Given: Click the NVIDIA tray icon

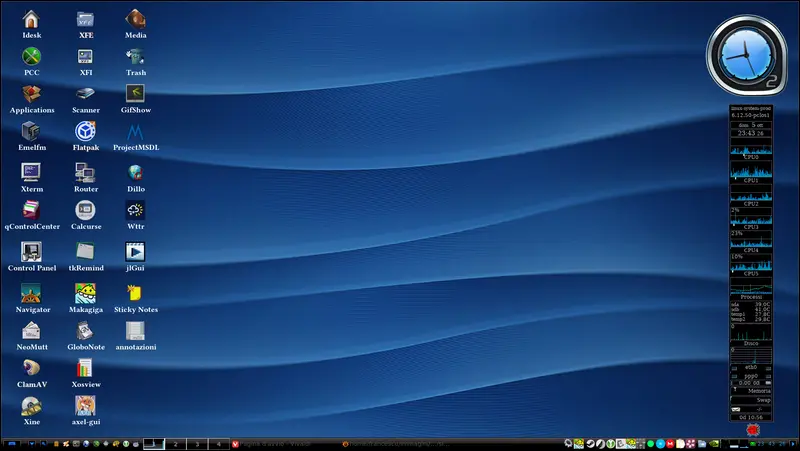Looking at the screenshot, I should click(x=715, y=444).
